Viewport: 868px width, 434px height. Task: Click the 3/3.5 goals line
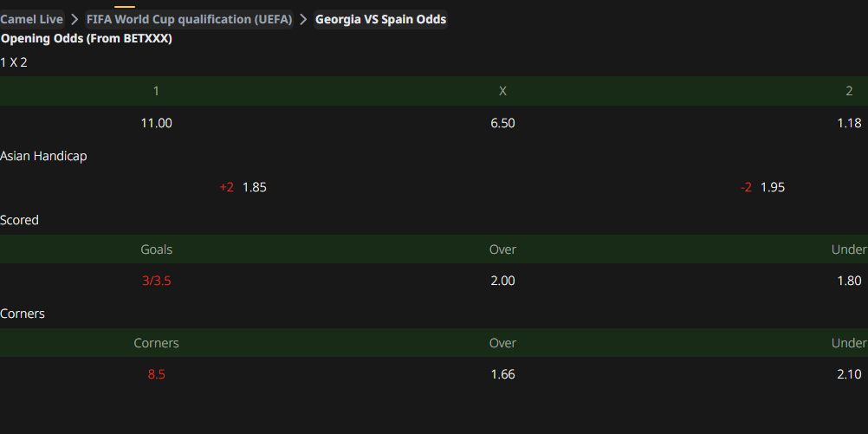(x=156, y=281)
